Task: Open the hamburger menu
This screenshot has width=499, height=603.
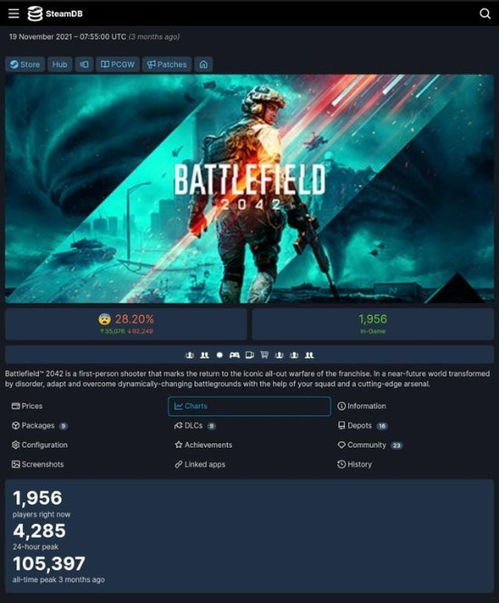Action: [13, 13]
